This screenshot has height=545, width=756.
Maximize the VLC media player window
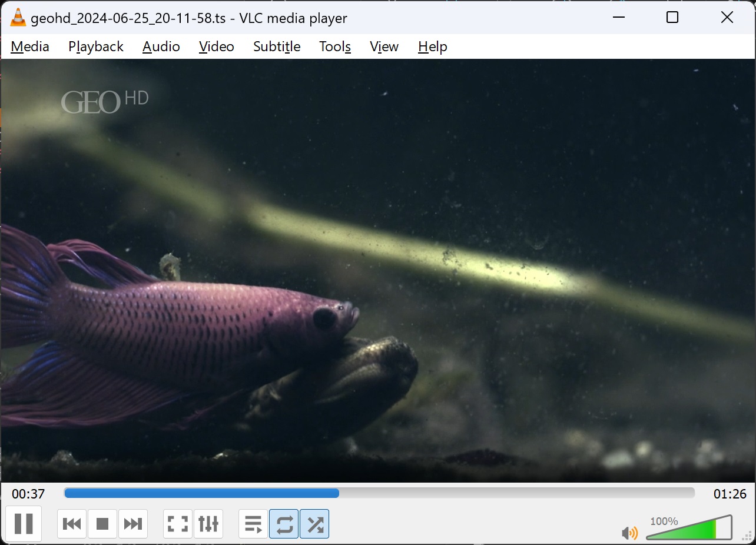click(x=672, y=18)
